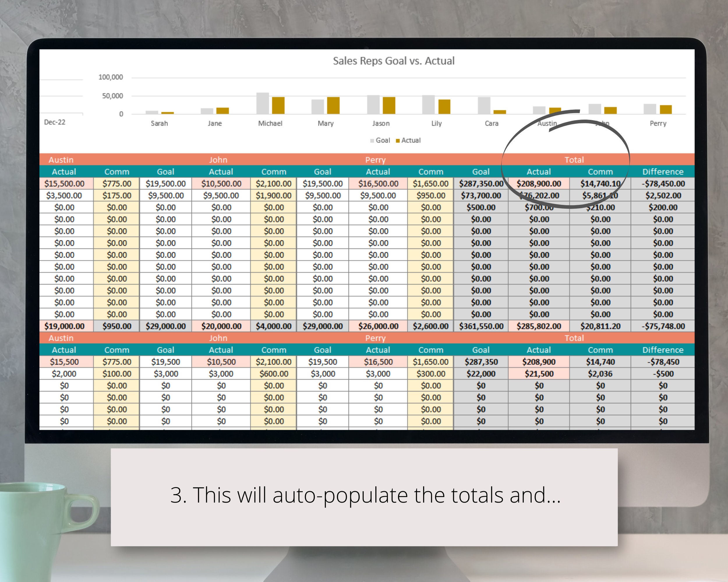Viewport: 728px width, 582px height.
Task: Select the Dec-22 date label
Action: 55,123
